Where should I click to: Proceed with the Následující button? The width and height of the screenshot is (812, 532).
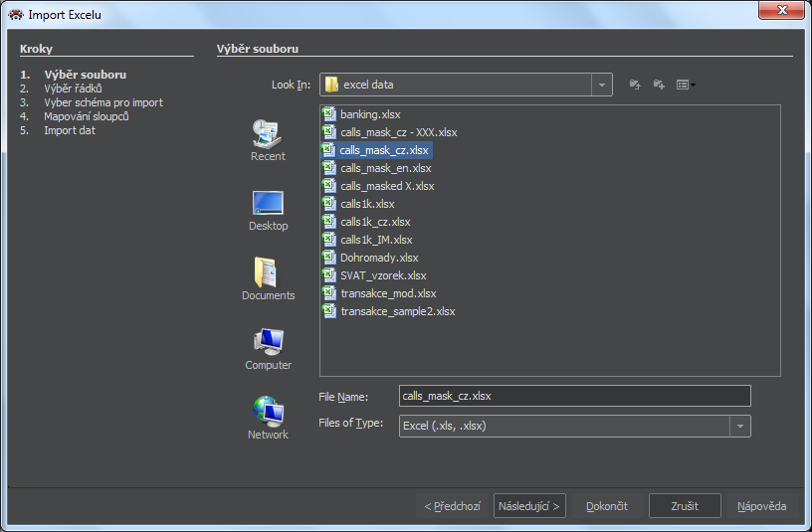[529, 506]
